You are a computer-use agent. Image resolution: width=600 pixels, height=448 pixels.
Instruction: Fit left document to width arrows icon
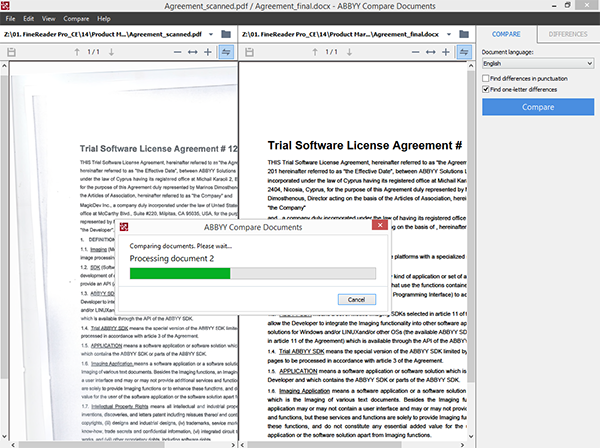(192, 52)
